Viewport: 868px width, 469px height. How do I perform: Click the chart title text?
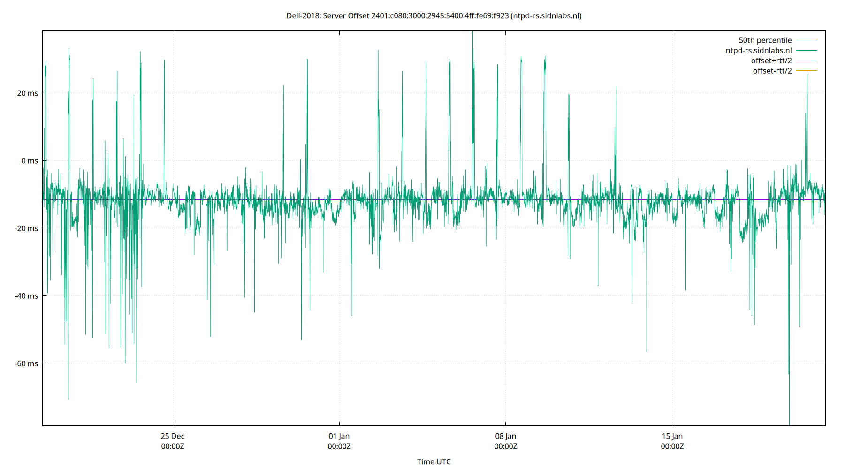click(434, 15)
